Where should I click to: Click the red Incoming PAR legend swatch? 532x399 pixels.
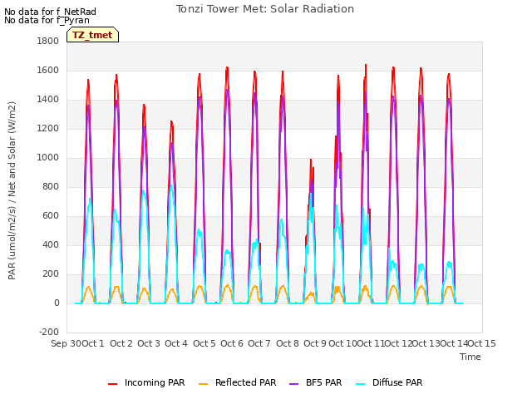click(x=113, y=384)
